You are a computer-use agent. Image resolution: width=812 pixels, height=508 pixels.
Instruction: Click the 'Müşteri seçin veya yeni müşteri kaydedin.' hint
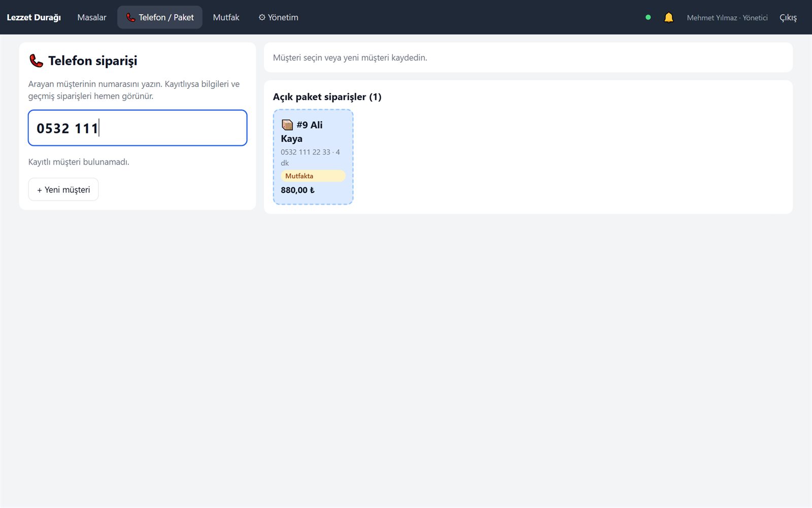coord(350,57)
